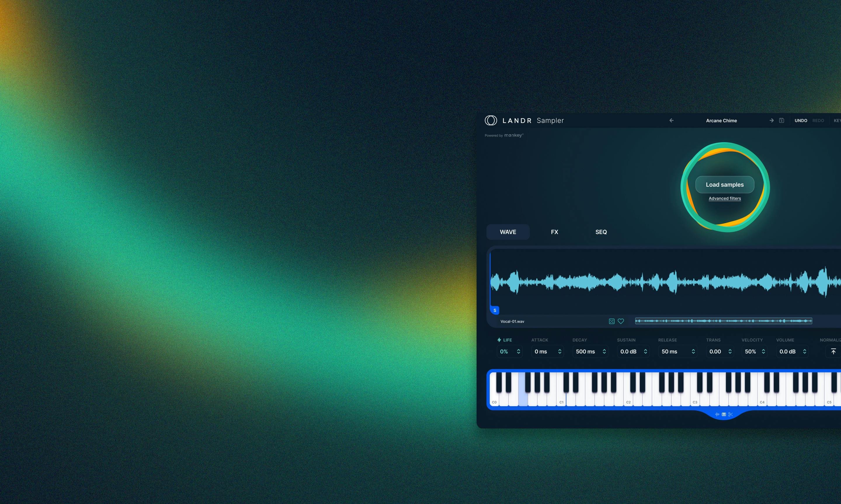Image resolution: width=841 pixels, height=504 pixels.
Task: Adjust the RELEASE 50 ms stepper
Action: 694,351
